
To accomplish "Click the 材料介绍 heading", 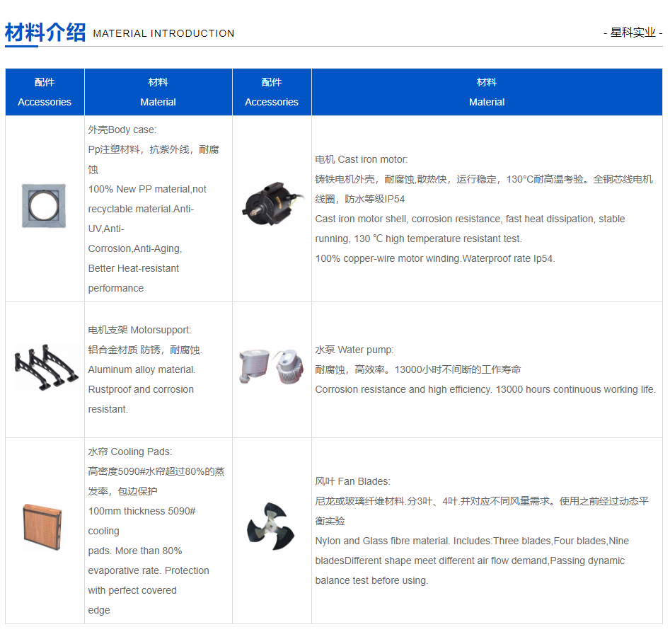I will 45,33.
